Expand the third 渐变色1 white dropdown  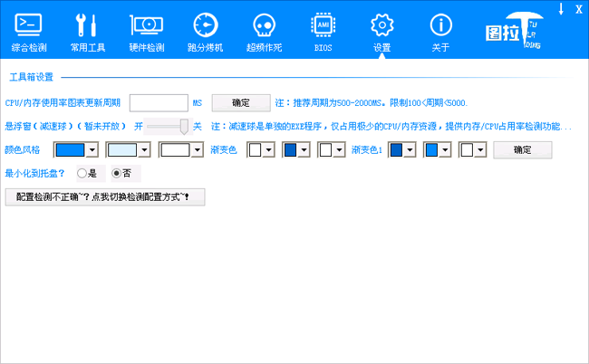[480, 150]
